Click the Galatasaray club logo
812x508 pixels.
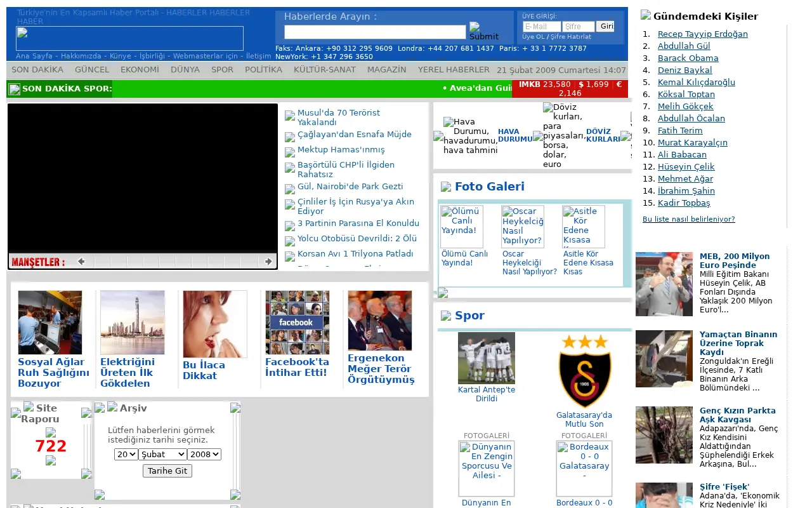pyautogui.click(x=584, y=371)
